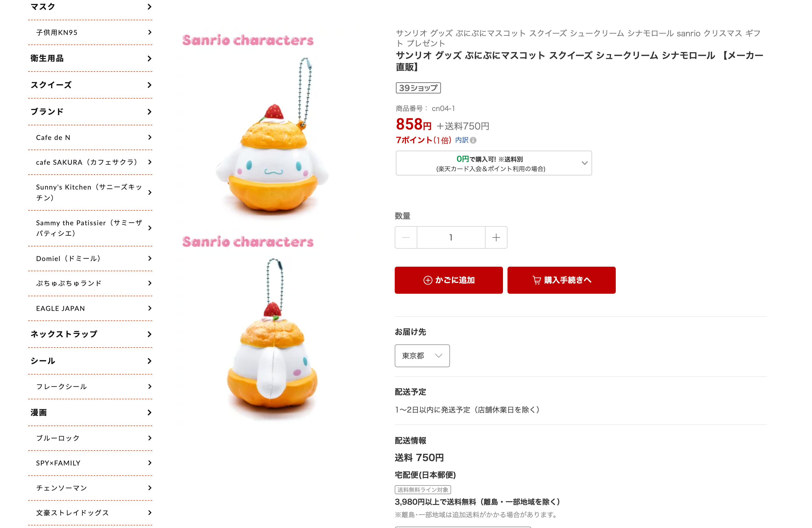Add item with かごに追加 button
Screen dimensions: 812x528
tap(449, 280)
